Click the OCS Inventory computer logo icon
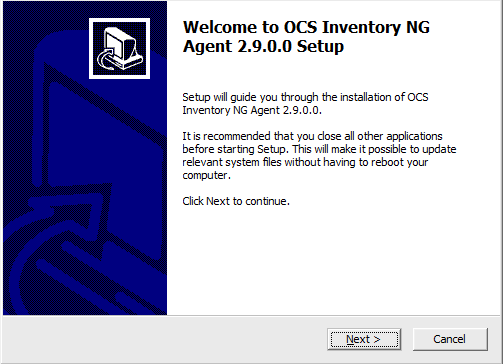The height and width of the screenshot is (364, 503). point(119,49)
